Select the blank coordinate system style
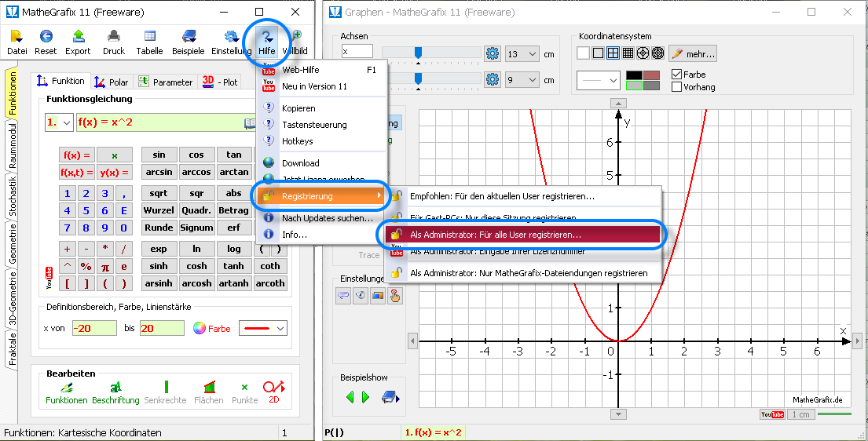Image resolution: width=868 pixels, height=441 pixels. 583,53
